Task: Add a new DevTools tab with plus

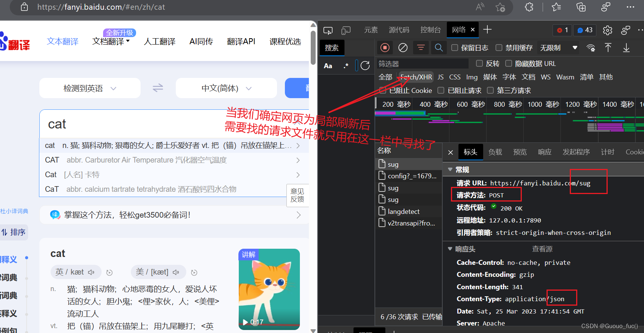Action: pyautogui.click(x=487, y=30)
